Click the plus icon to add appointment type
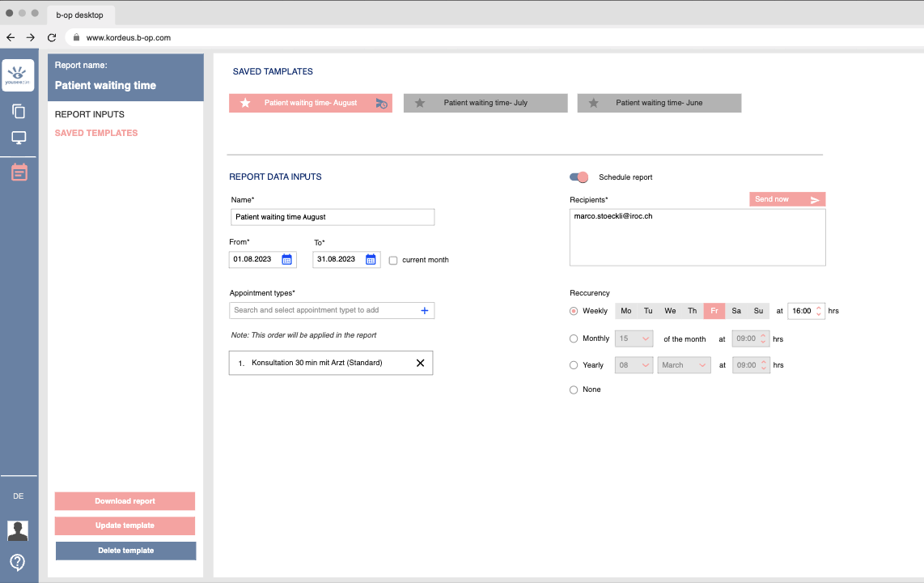Screen dimensions: 924x583 click(424, 310)
